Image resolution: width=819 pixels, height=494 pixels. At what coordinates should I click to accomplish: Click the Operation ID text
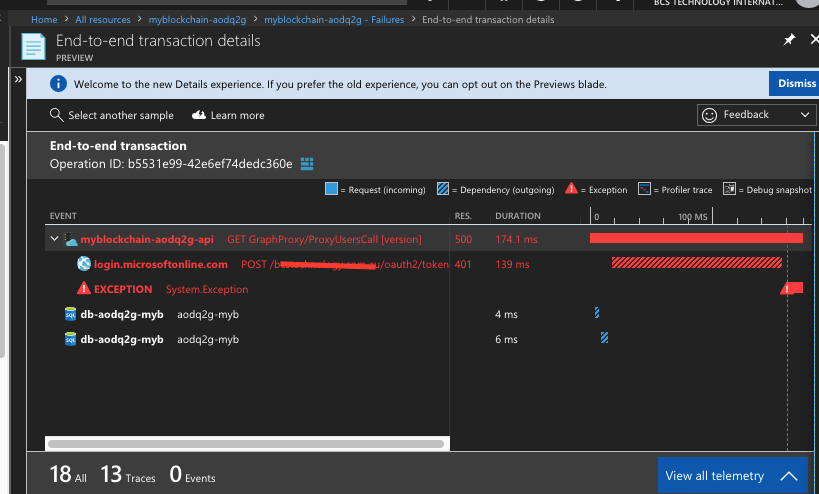(171, 164)
